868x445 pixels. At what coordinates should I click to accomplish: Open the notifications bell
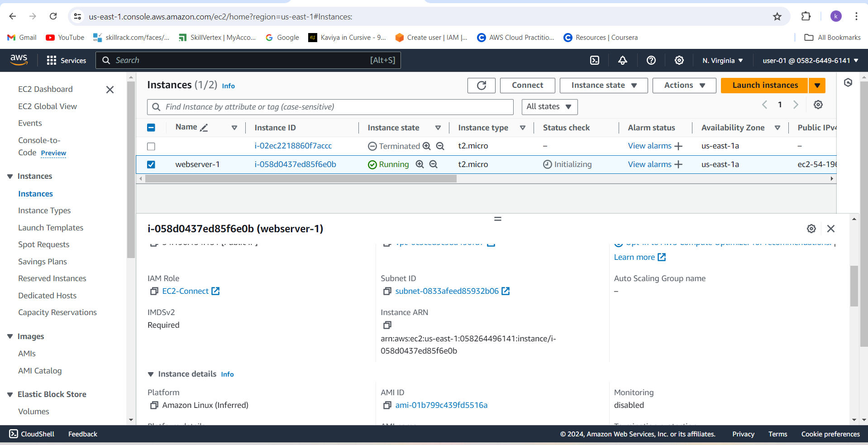coord(623,60)
